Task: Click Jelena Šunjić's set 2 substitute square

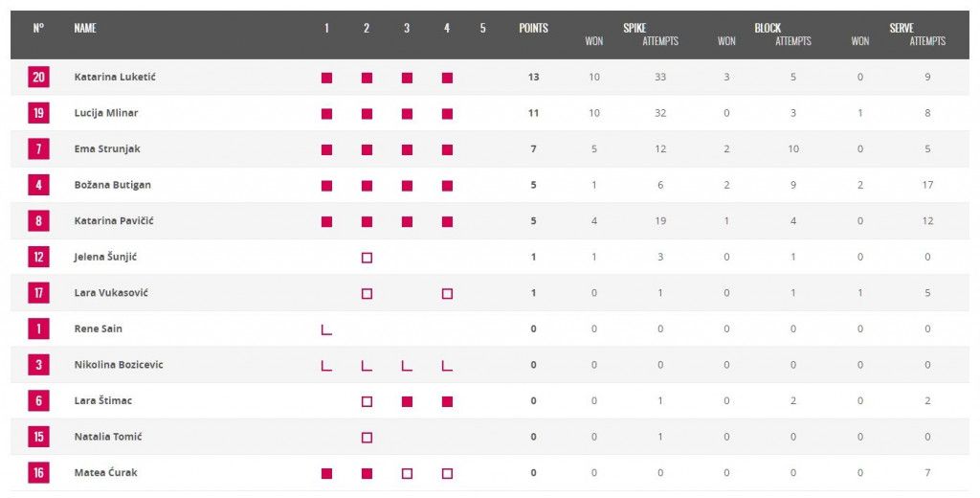Action: click(x=367, y=258)
